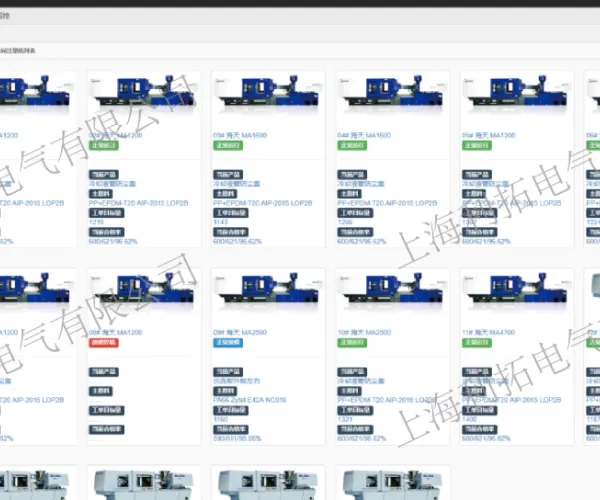Click the 当前产品 label on the 03# card
This screenshot has width=600, height=500.
click(x=228, y=175)
